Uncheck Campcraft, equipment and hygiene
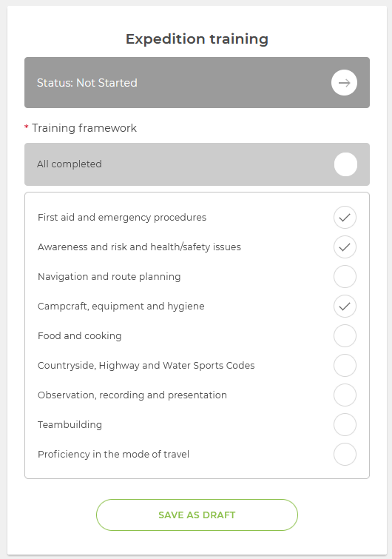Screen dimensions: 392x559 (345, 307)
